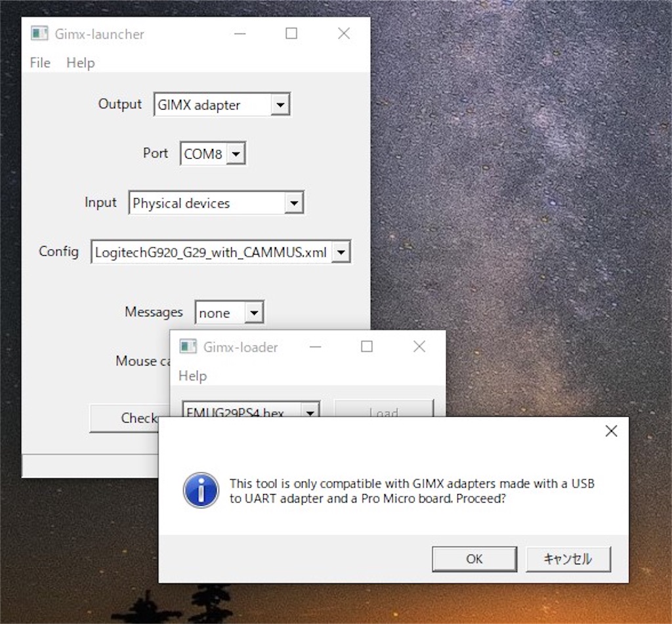The width and height of the screenshot is (672, 624).
Task: Click the "Mouse ca" label text
Action: 142,361
